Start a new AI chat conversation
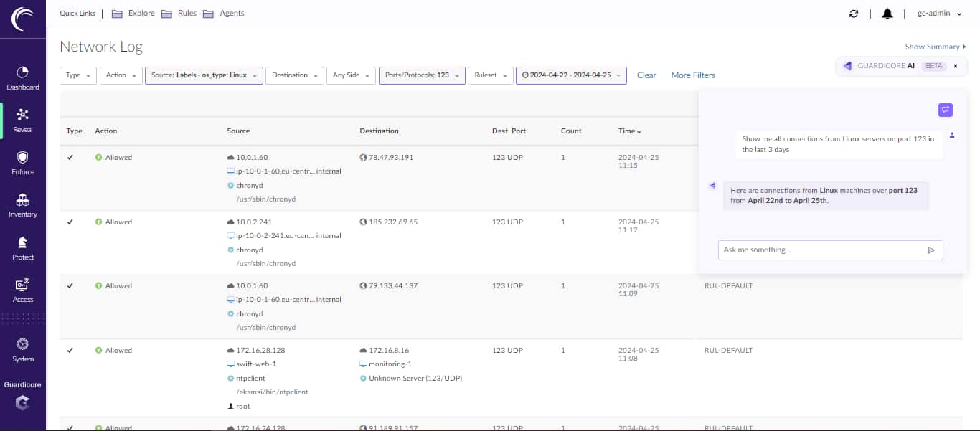 [x=946, y=110]
